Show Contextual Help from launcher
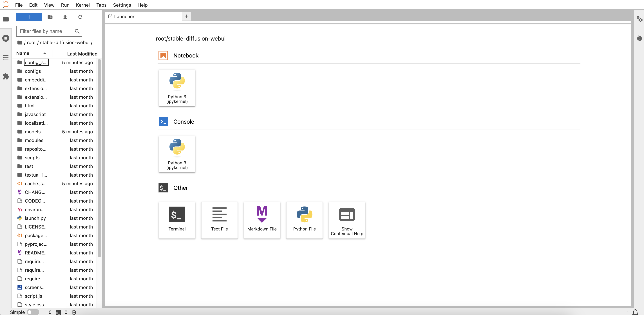Screen dimensions: 644x315 pos(347,220)
